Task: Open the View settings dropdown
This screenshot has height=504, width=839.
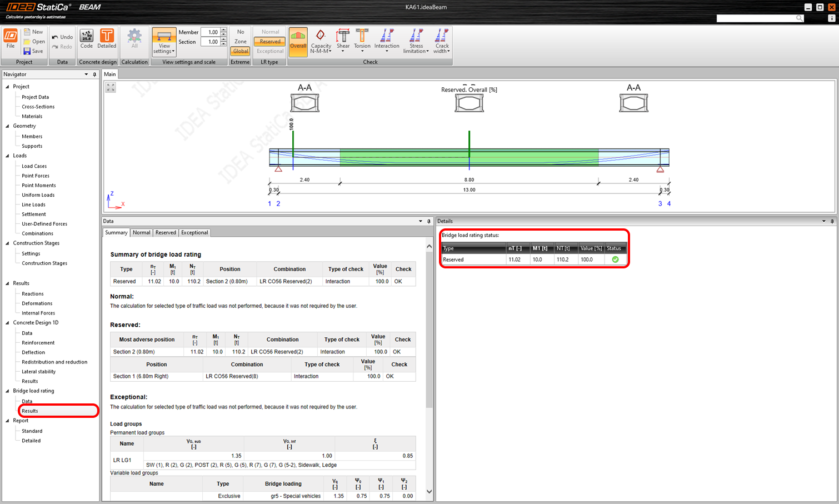Action: (x=164, y=42)
